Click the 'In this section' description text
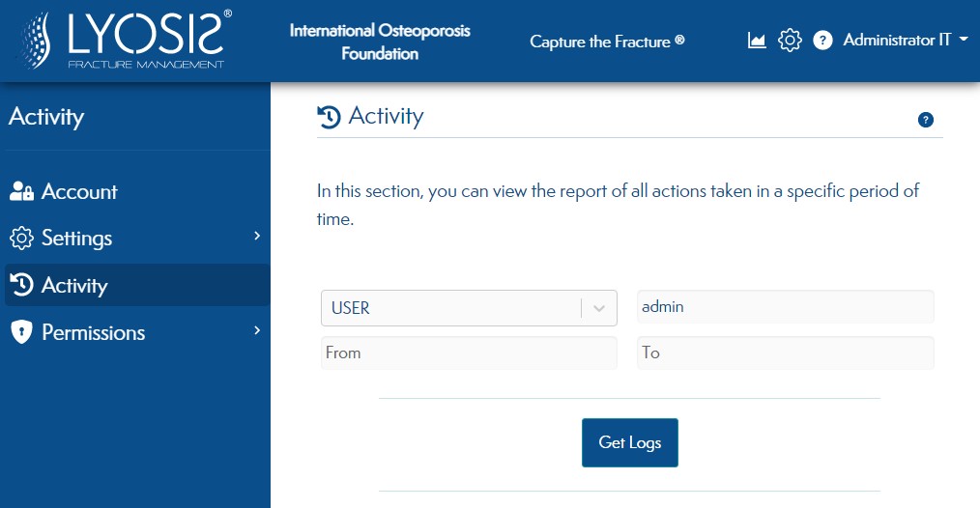This screenshot has width=980, height=508. [618, 205]
